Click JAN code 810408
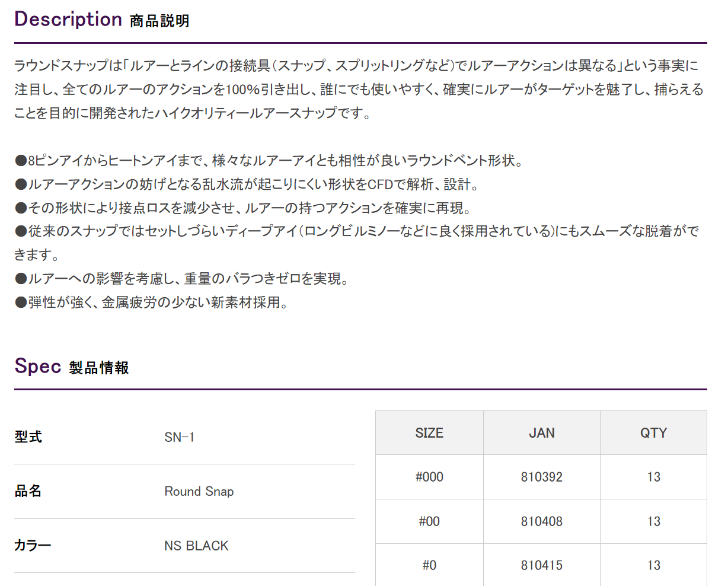This screenshot has height=586, width=728. coord(541,521)
